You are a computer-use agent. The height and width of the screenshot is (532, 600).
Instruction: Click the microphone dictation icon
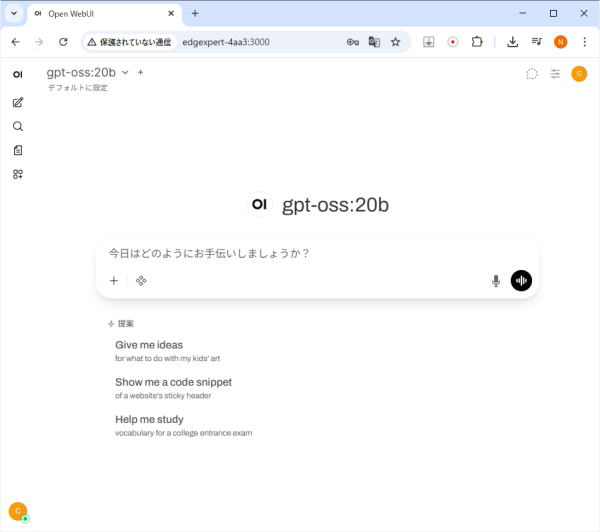click(495, 281)
